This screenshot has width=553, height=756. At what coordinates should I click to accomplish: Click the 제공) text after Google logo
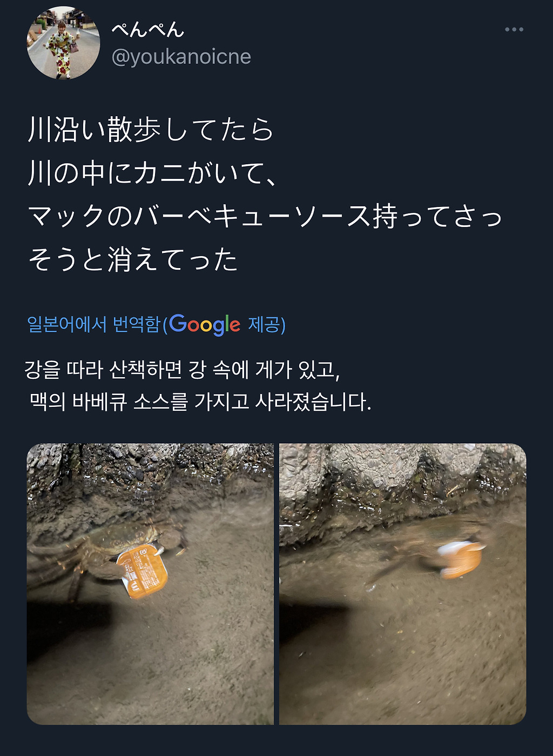coord(267,324)
